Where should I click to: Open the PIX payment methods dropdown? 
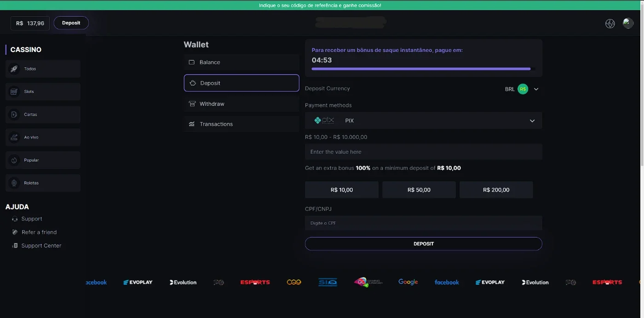point(423,121)
